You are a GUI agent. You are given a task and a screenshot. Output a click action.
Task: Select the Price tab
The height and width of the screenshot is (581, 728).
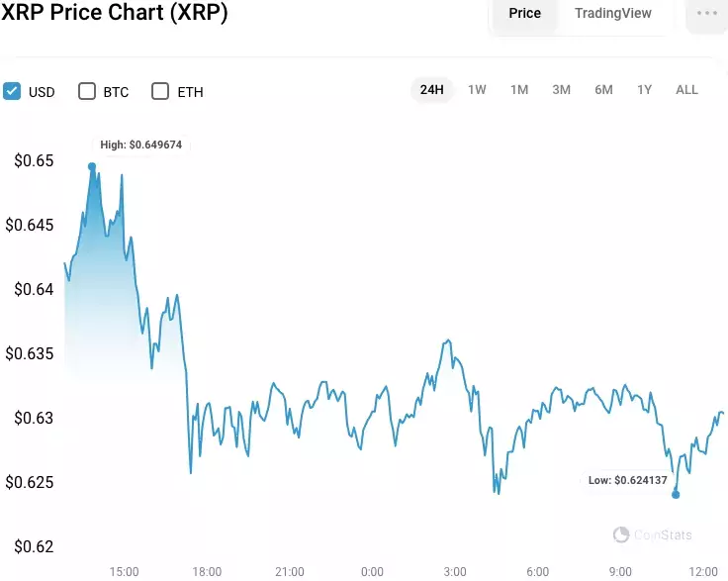pyautogui.click(x=524, y=13)
